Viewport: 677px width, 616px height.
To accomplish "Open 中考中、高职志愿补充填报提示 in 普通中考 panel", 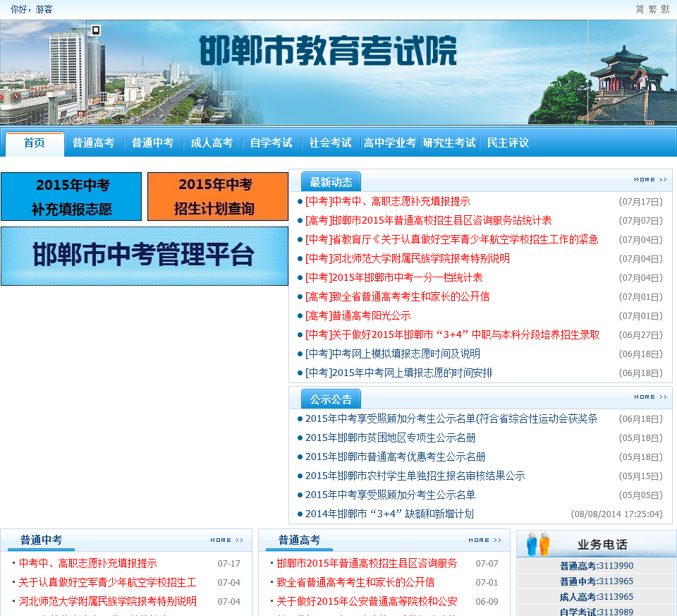I will pos(87,563).
